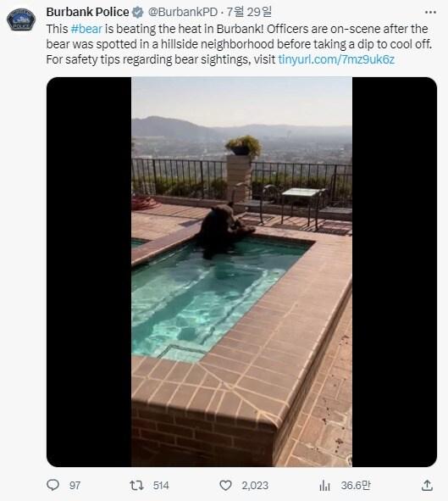Follow the tinyurl.com/7mz9uk6z link

click(336, 59)
